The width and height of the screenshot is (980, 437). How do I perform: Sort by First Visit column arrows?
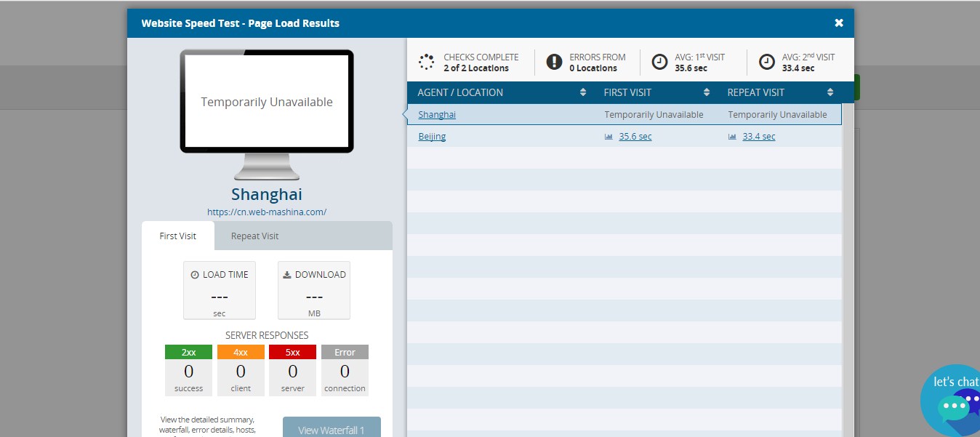pyautogui.click(x=707, y=92)
